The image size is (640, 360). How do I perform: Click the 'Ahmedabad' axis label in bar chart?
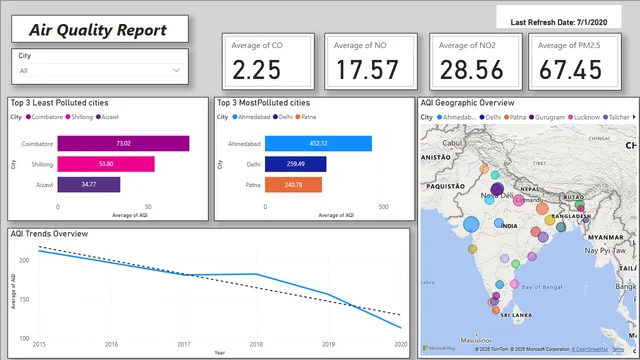pyautogui.click(x=244, y=144)
